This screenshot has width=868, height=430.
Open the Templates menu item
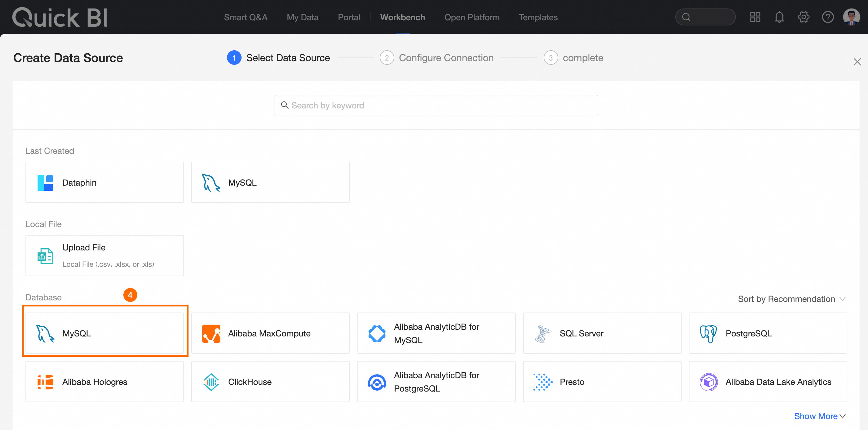(538, 17)
